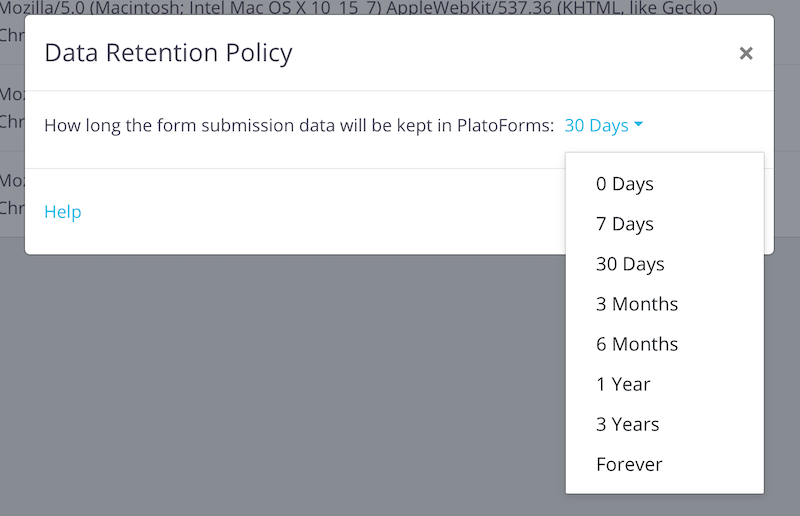
Task: Select Forever as the retention period
Action: click(x=629, y=464)
